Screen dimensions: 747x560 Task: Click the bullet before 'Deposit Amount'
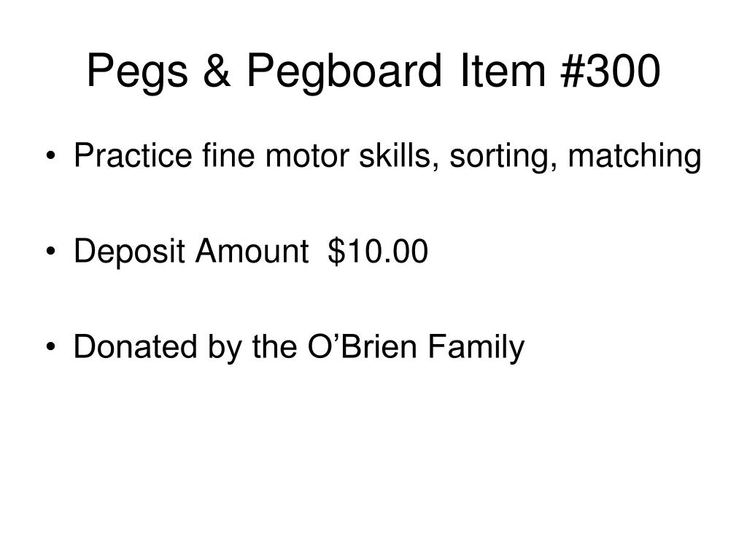tap(50, 252)
